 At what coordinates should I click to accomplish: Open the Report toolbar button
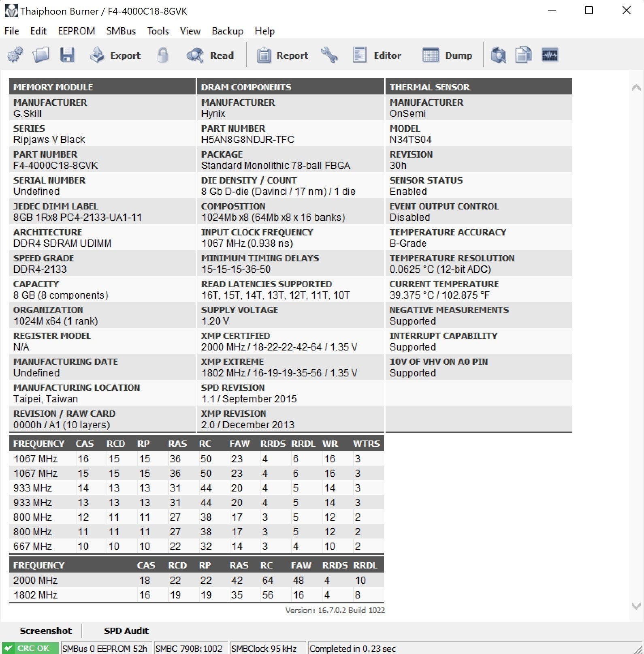282,55
